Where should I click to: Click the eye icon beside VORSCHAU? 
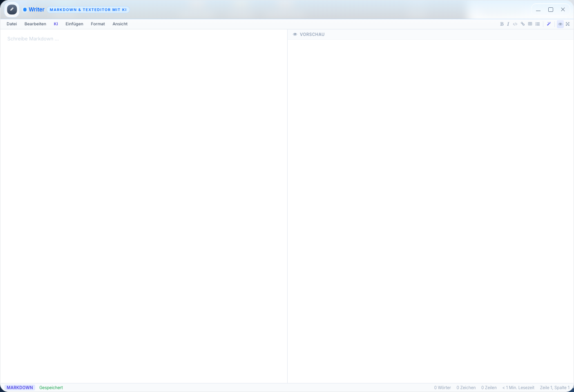coord(295,34)
